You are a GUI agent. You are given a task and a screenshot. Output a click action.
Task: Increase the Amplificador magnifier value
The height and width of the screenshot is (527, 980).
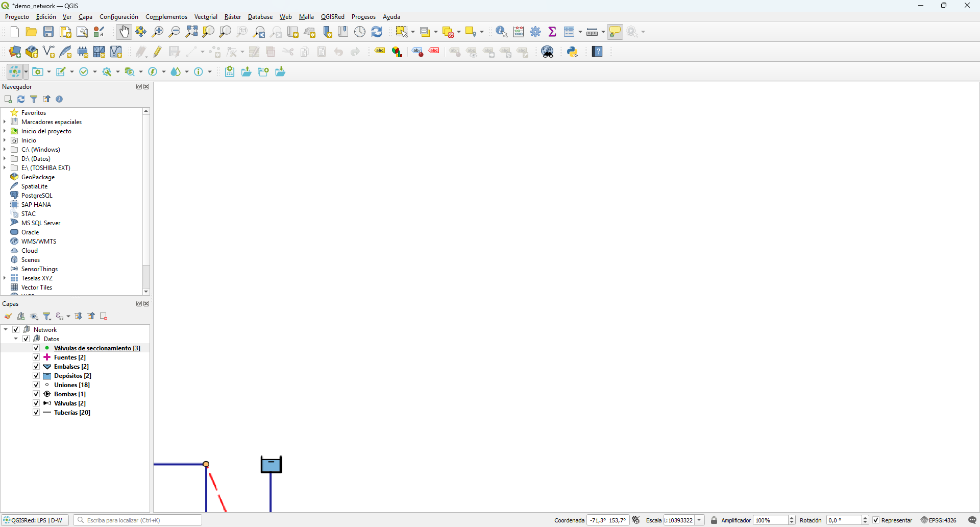pos(792,518)
